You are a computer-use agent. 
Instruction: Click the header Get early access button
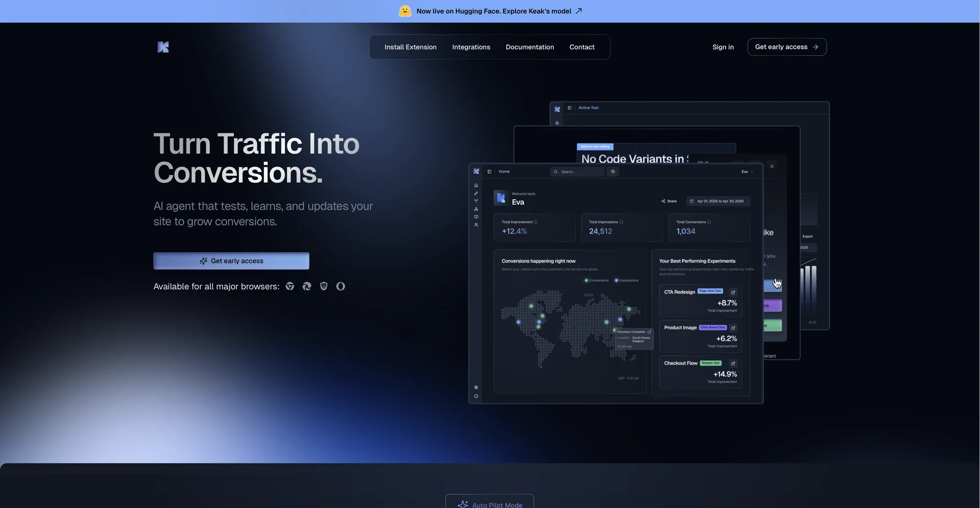[x=787, y=47]
